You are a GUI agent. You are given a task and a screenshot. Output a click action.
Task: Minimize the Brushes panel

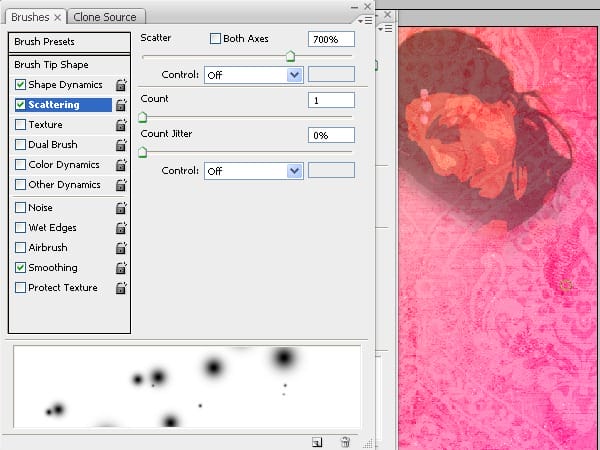(354, 7)
